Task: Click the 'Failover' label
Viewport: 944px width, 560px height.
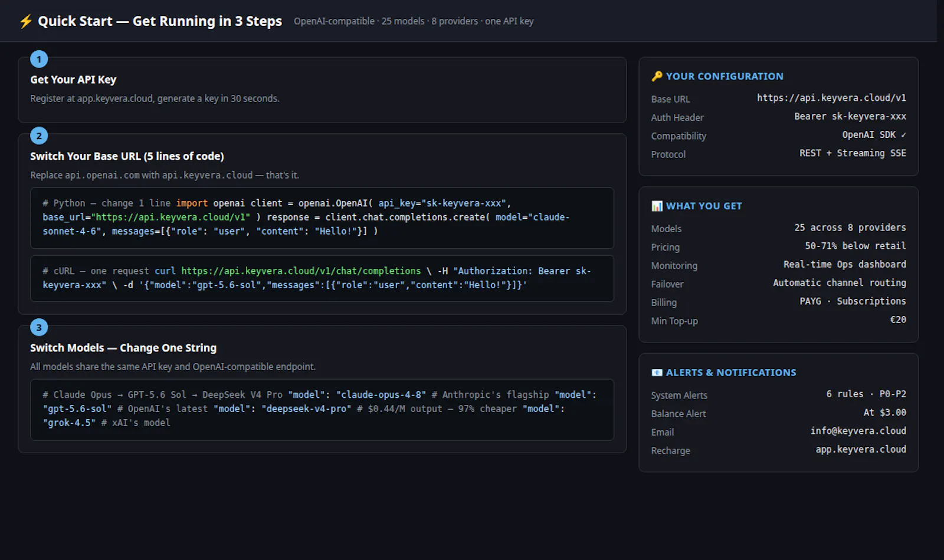Action: (667, 284)
